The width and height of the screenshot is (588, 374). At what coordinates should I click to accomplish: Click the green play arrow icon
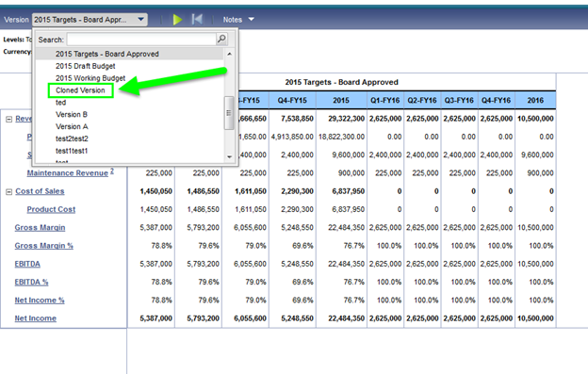177,20
